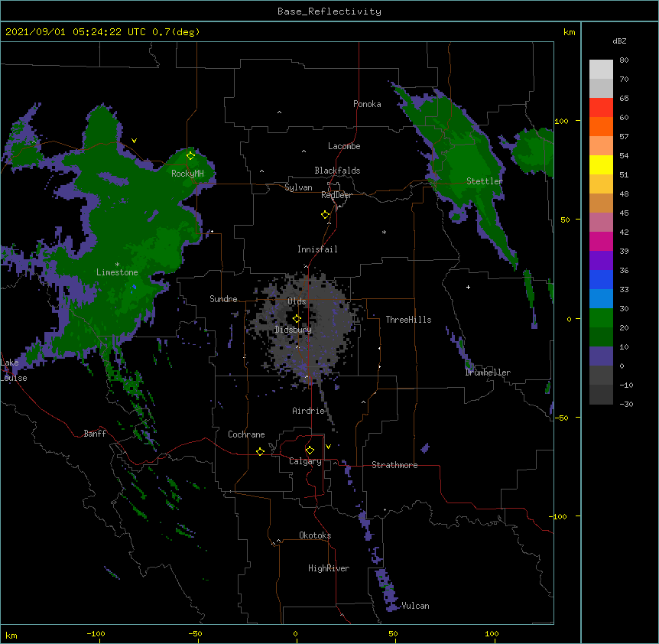Click the asterisk marker east of Innisfail
The height and width of the screenshot is (644, 659).
click(x=384, y=232)
